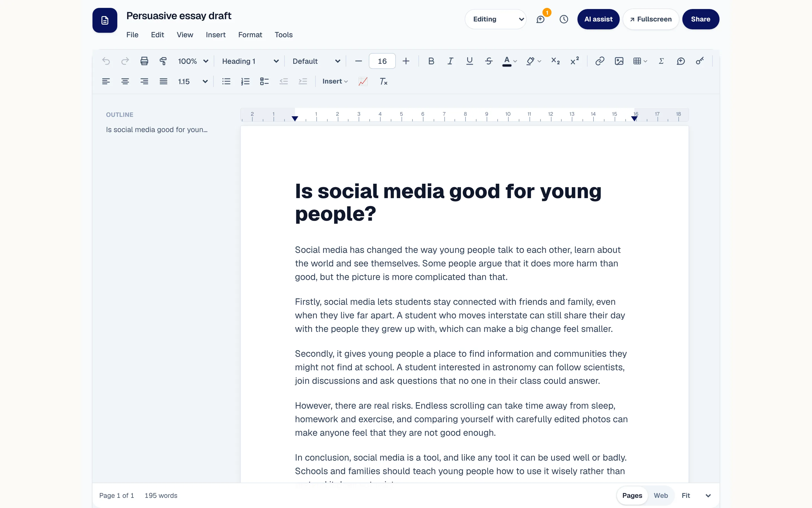Switch to Fullscreen mode

(651, 19)
